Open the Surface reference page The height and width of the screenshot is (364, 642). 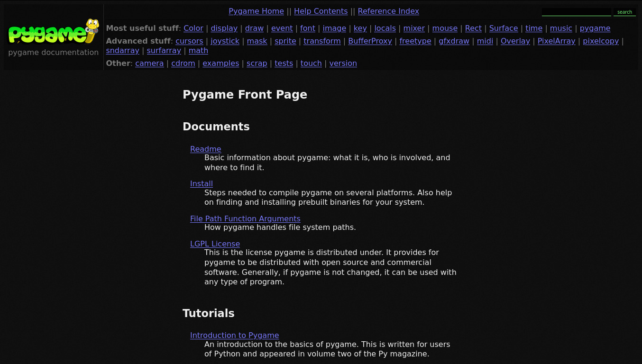click(504, 28)
